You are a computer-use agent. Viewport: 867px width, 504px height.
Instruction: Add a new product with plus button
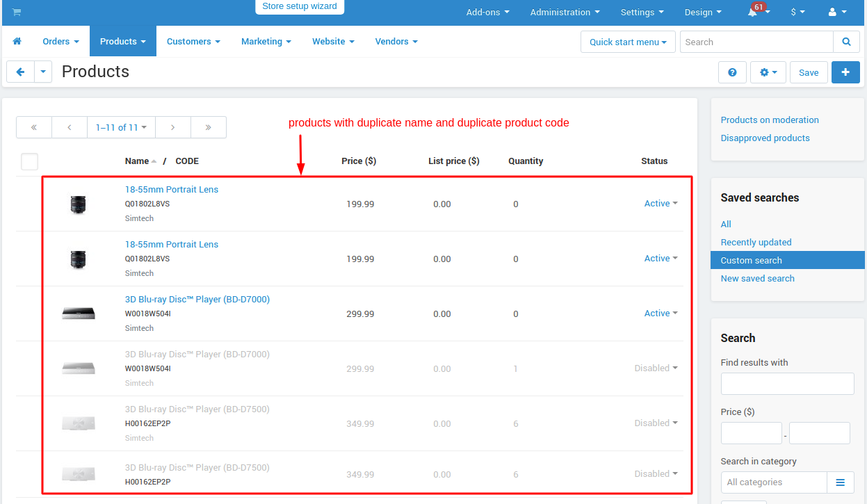click(x=845, y=72)
